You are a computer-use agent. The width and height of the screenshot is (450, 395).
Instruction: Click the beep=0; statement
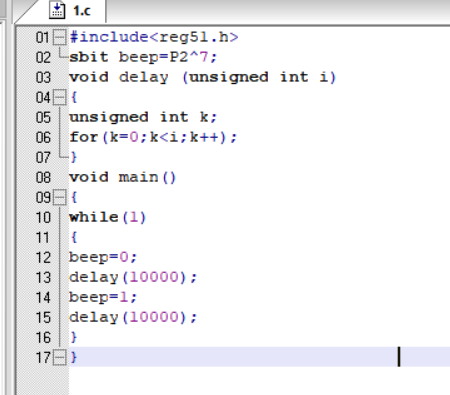(x=103, y=257)
